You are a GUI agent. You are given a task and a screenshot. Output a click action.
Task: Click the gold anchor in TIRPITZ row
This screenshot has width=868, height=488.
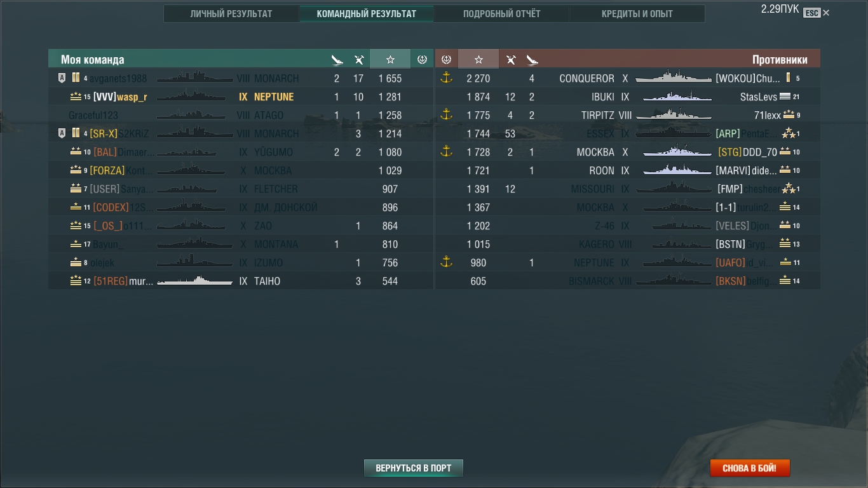446,115
